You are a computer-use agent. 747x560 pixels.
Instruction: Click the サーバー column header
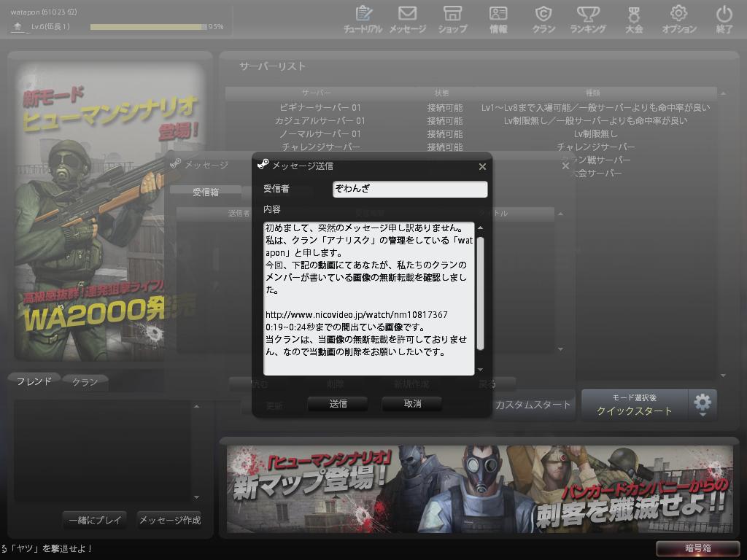[316, 93]
